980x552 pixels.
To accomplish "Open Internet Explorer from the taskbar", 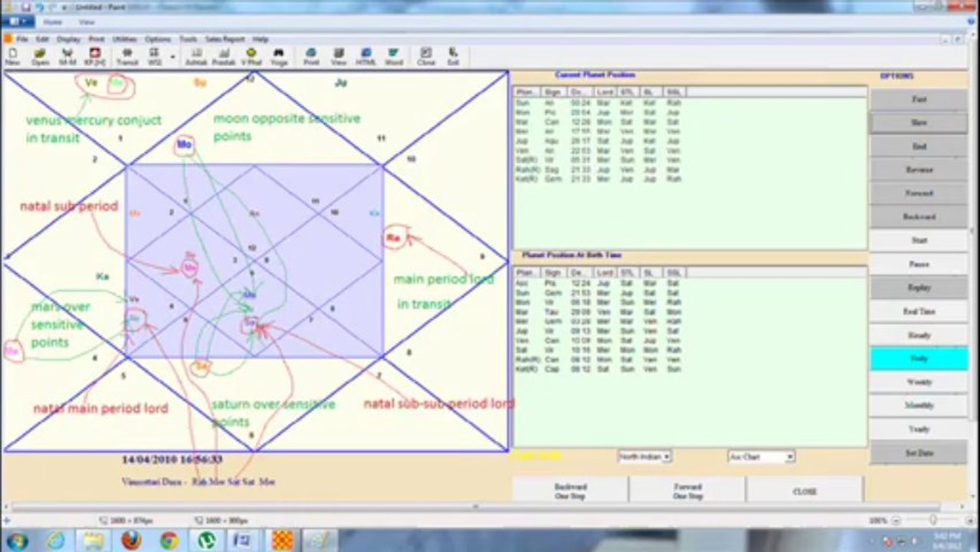I will (56, 540).
